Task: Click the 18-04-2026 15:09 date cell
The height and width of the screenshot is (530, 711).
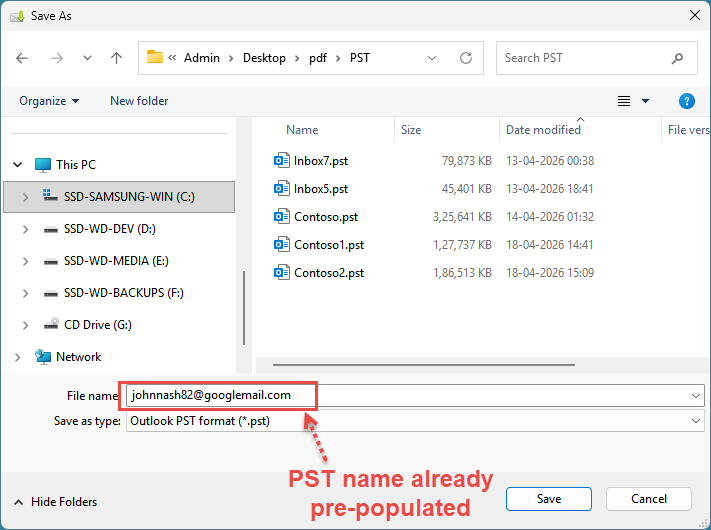Action: pos(550,273)
